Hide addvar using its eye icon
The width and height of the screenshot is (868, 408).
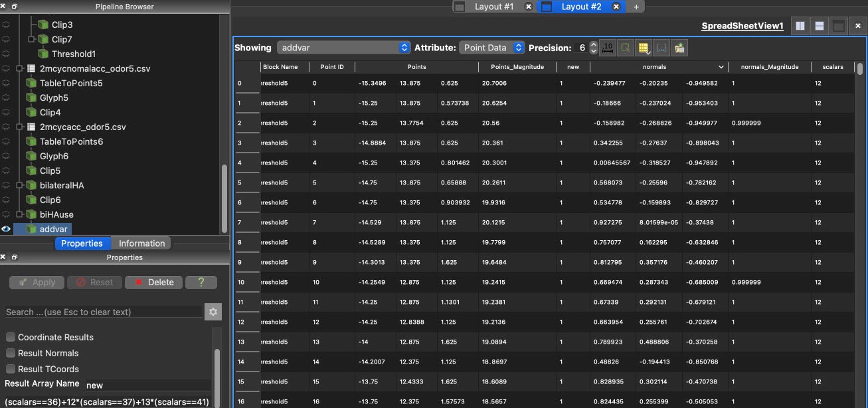(7, 229)
